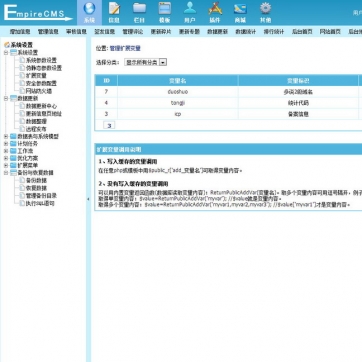Expand the 工作流 tree node
The height and width of the screenshot is (362, 362).
(6, 151)
